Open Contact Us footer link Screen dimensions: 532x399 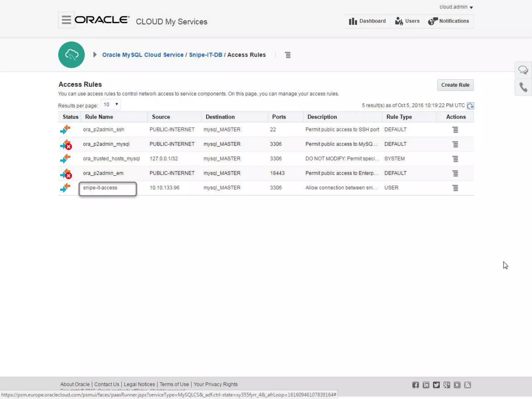[x=107, y=384]
